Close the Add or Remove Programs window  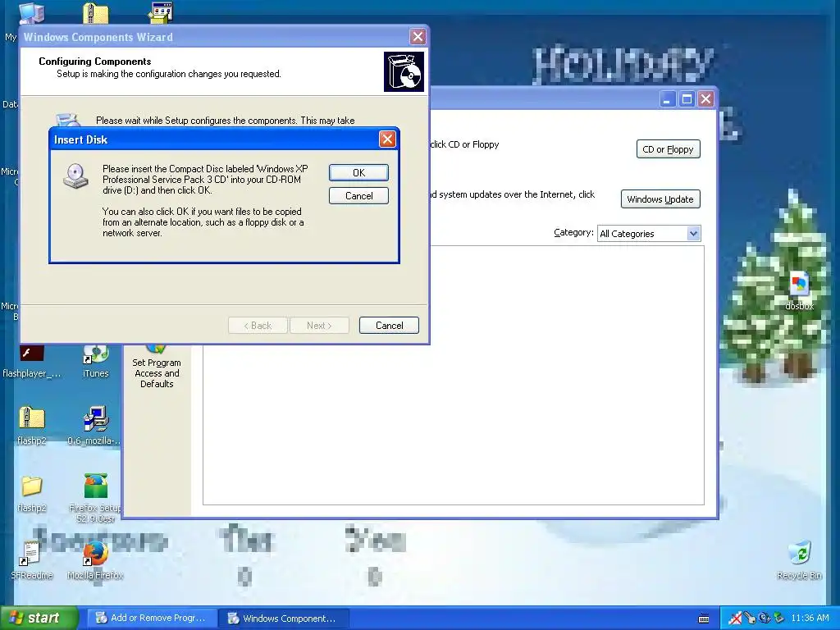coord(706,99)
